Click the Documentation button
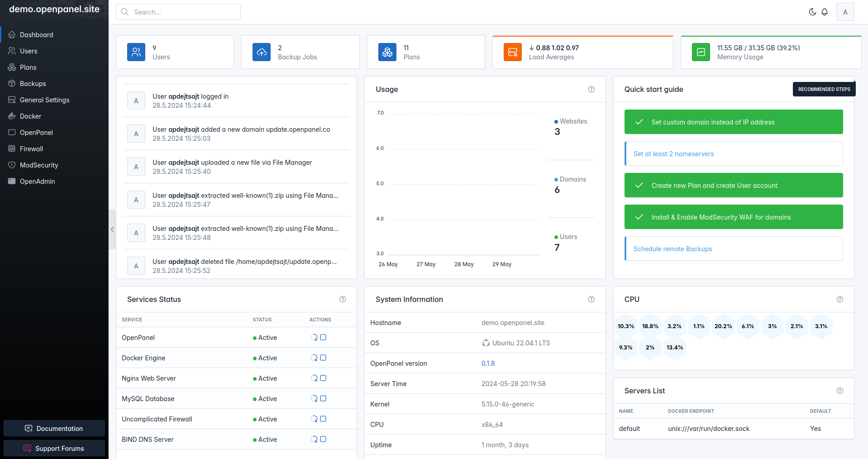 coord(54,428)
